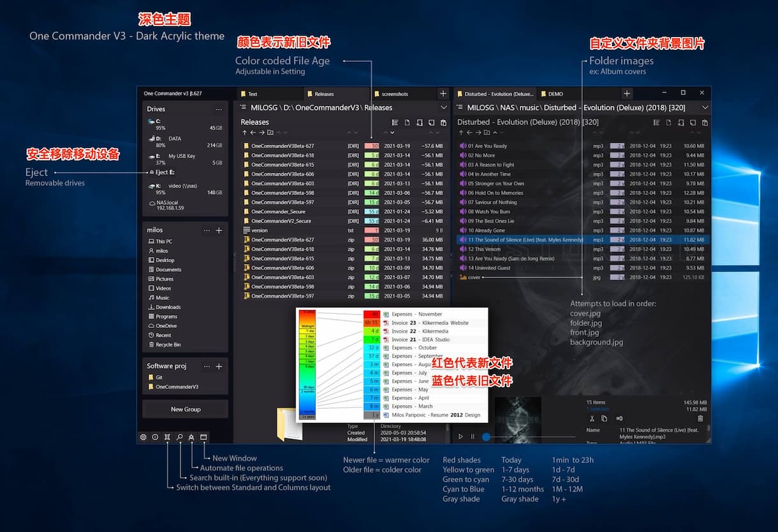The image size is (778, 532).
Task: Play the Sound of Silence audio preview
Action: click(x=460, y=436)
